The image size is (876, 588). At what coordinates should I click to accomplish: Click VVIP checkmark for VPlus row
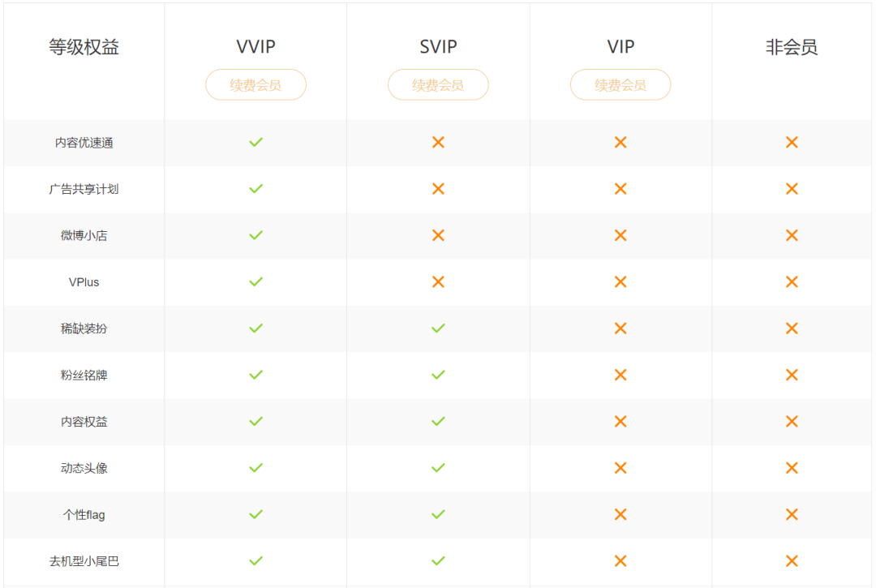[x=255, y=281]
